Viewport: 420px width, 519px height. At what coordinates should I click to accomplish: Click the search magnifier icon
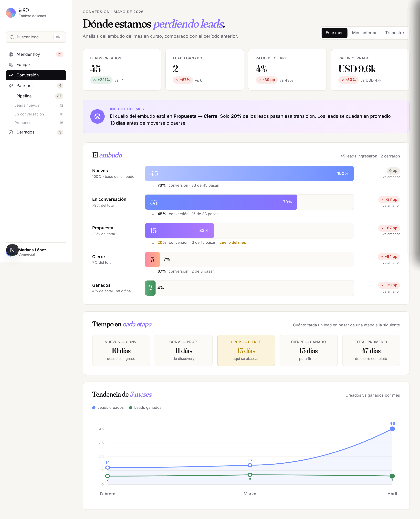click(12, 37)
